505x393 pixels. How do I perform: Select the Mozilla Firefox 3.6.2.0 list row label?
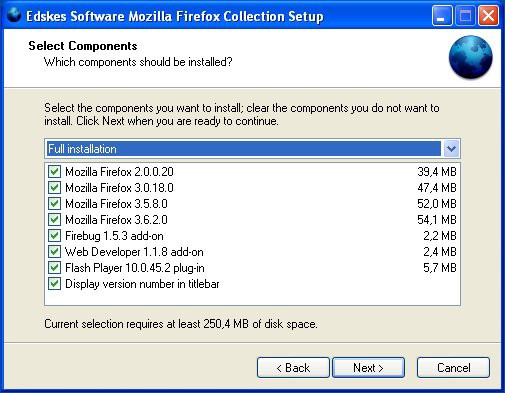pos(116,220)
